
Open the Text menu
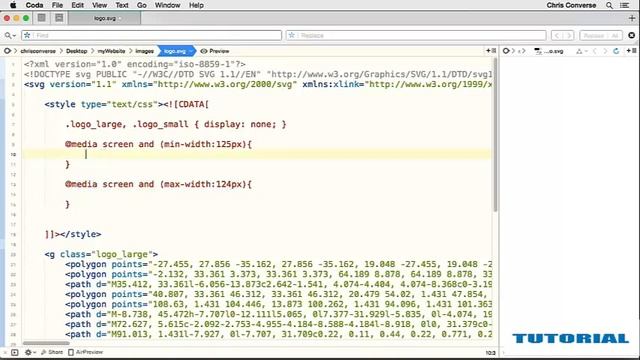click(x=122, y=5)
